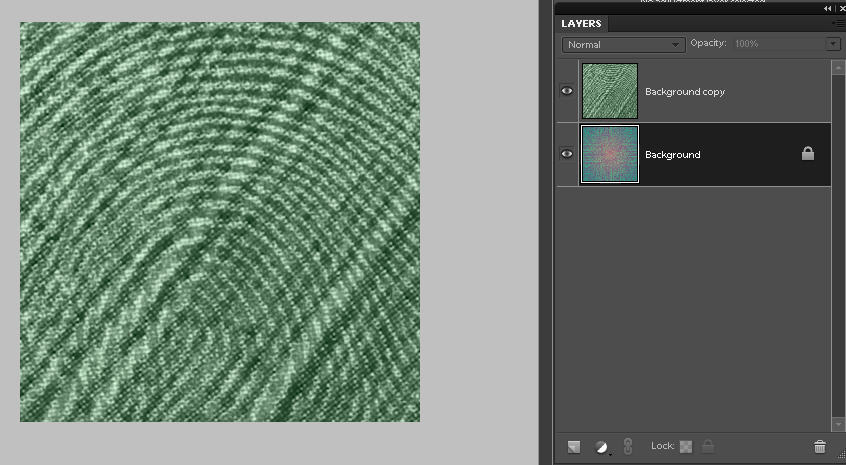Select Background copy layer thumbnail
Screen dimensions: 846x465
coord(610,91)
